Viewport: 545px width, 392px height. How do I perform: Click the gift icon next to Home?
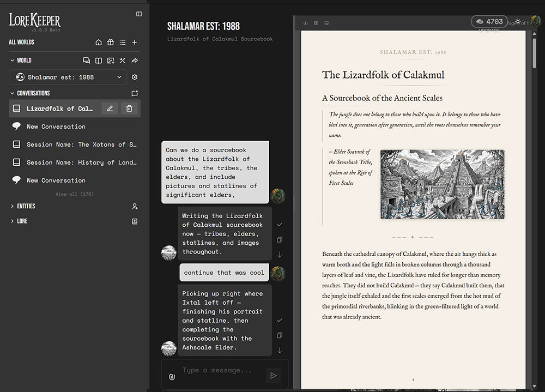pos(111,42)
